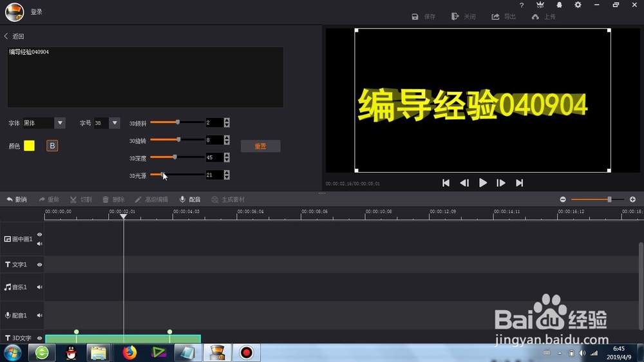Go back with the 返回 button

[14, 36]
